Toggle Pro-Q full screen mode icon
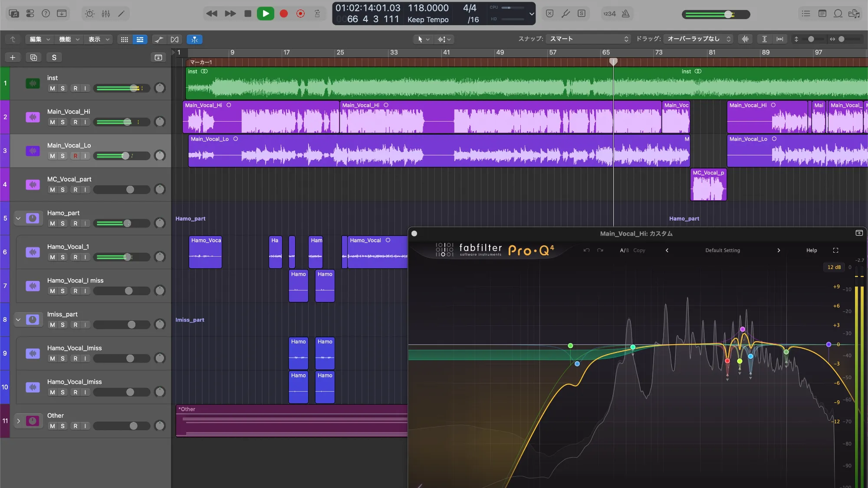The width and height of the screenshot is (868, 488). [835, 250]
